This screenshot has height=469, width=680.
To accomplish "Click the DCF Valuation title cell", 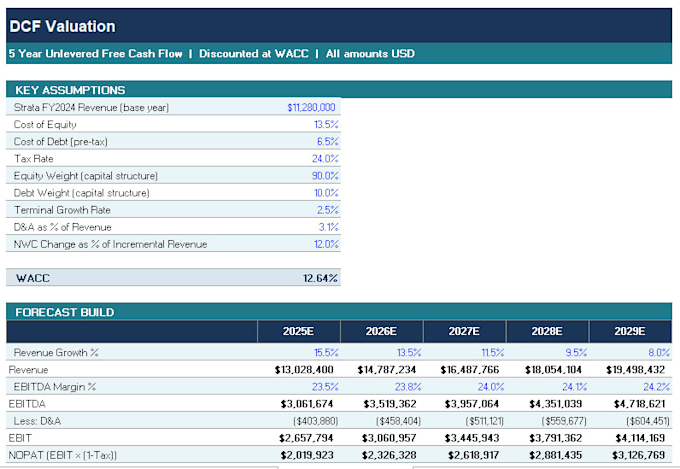I will point(339,26).
